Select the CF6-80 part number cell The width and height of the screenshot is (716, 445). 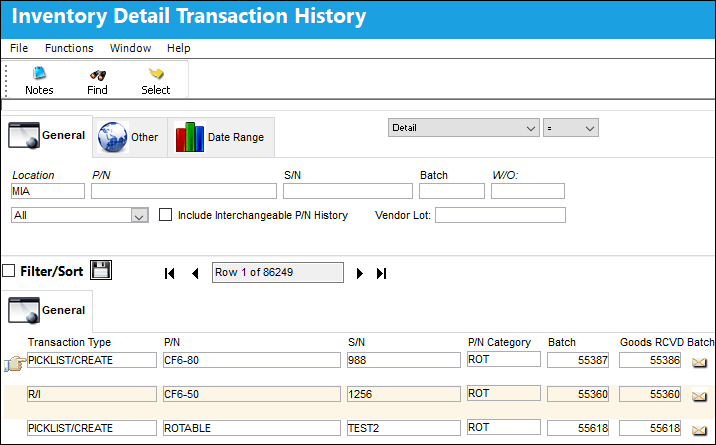click(x=252, y=360)
